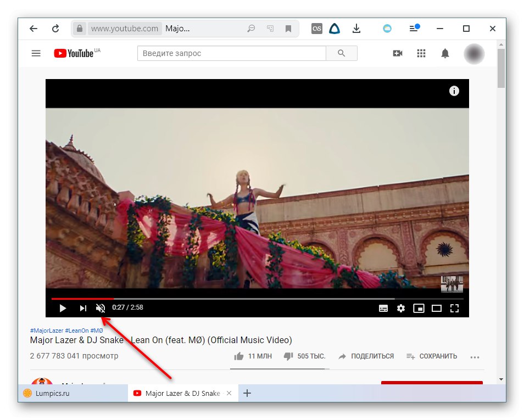The height and width of the screenshot is (420, 524).
Task: Select the www.youtube.com address field
Action: (x=124, y=29)
